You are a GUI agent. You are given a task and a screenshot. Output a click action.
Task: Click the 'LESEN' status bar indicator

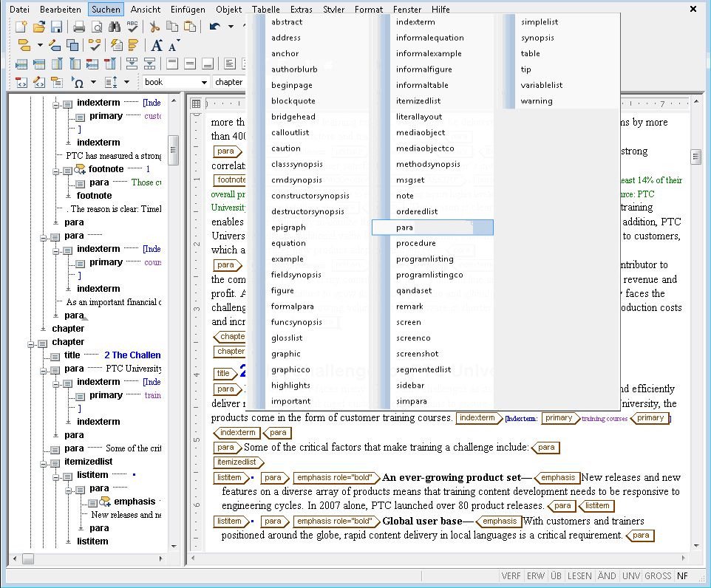(579, 575)
